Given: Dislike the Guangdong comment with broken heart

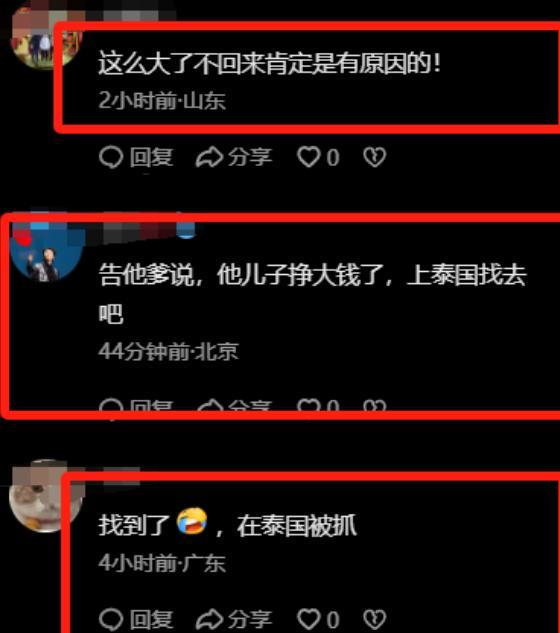Looking at the screenshot, I should click(x=374, y=619).
